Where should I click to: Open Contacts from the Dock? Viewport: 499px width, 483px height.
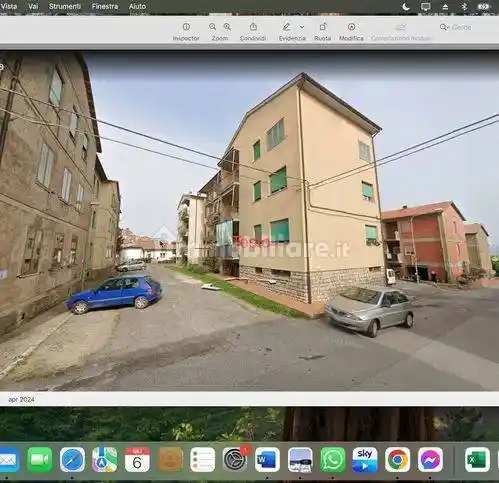click(x=170, y=460)
